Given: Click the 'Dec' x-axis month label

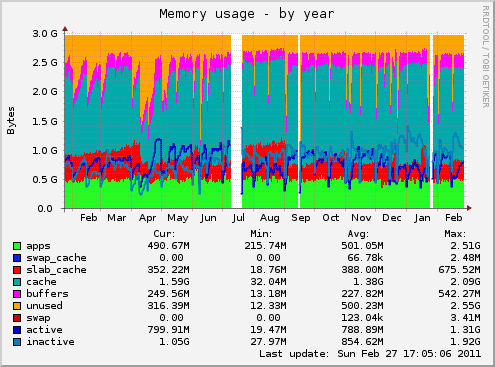Looking at the screenshot, I should click(x=391, y=218).
